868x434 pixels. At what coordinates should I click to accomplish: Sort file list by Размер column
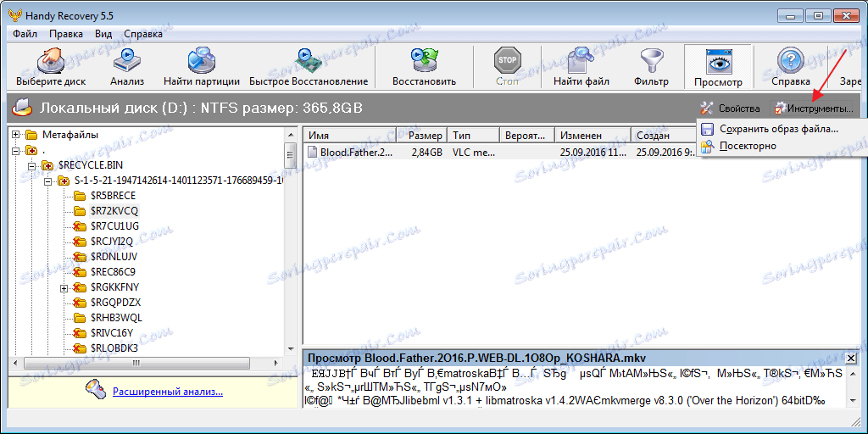point(421,135)
